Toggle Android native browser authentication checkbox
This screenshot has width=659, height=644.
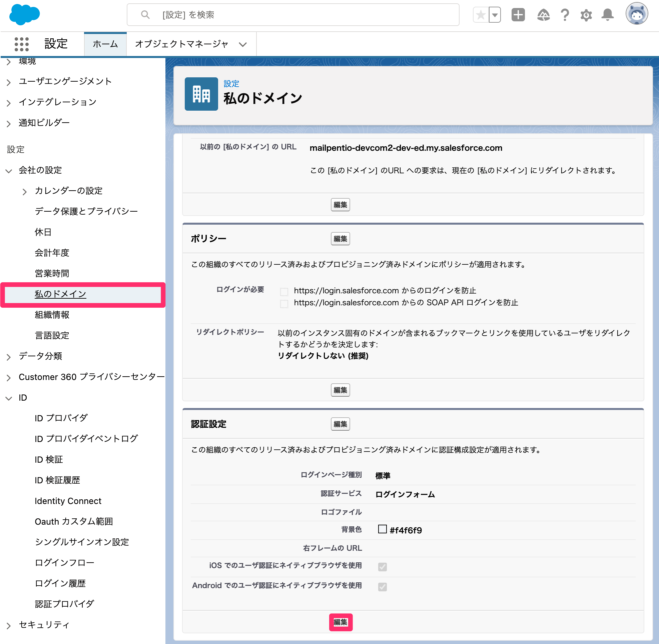point(383,587)
